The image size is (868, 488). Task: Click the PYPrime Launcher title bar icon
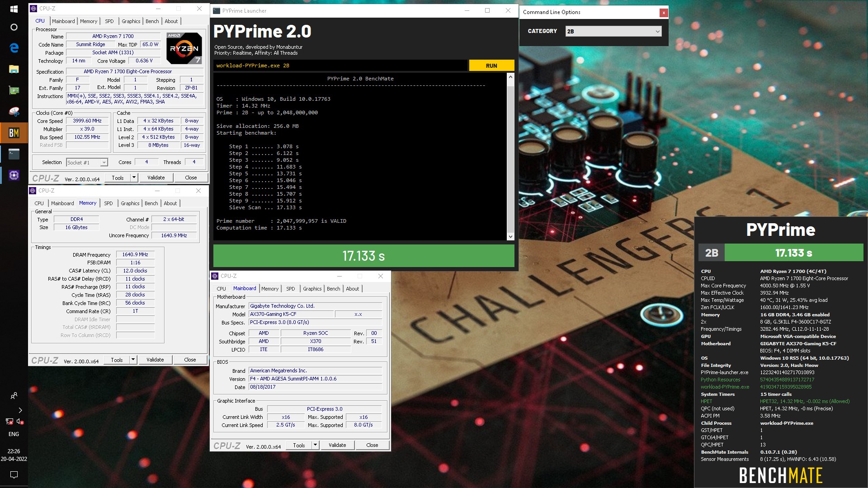point(217,11)
